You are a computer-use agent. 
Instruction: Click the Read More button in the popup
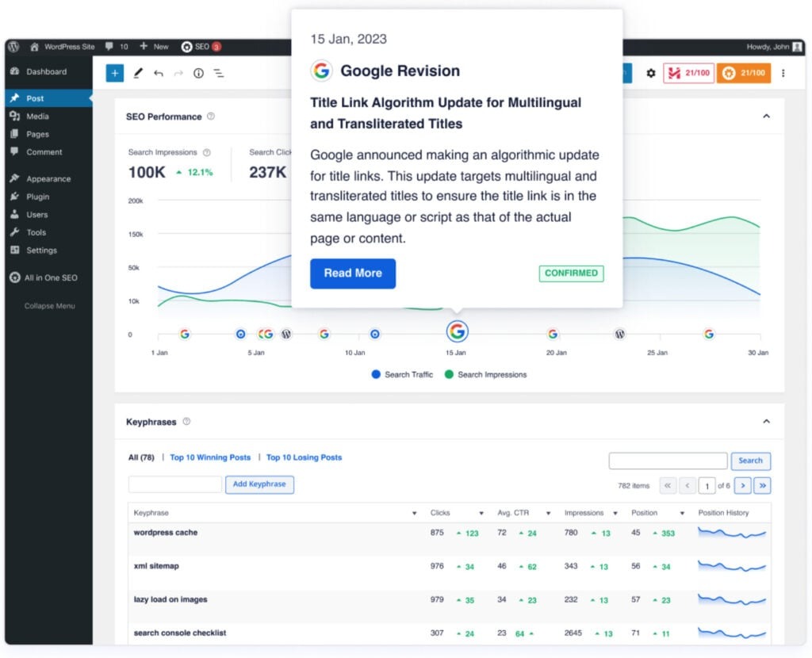(x=353, y=274)
